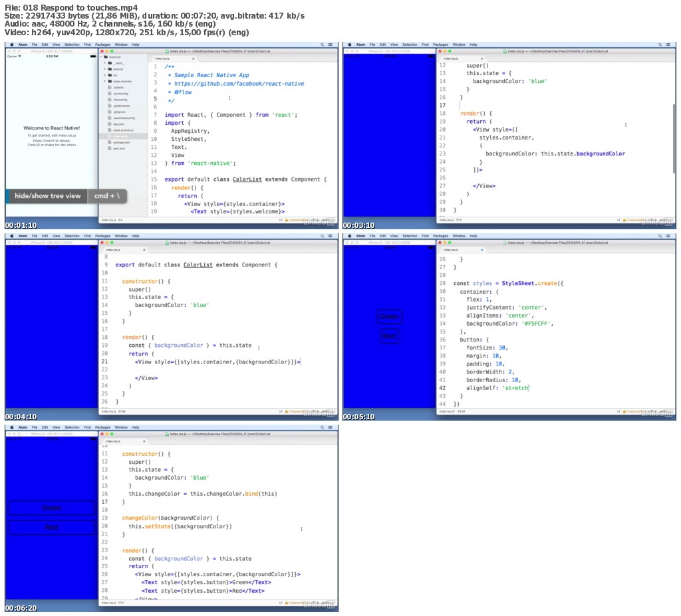Click the .flowconfig file icon in tree view

(110, 100)
